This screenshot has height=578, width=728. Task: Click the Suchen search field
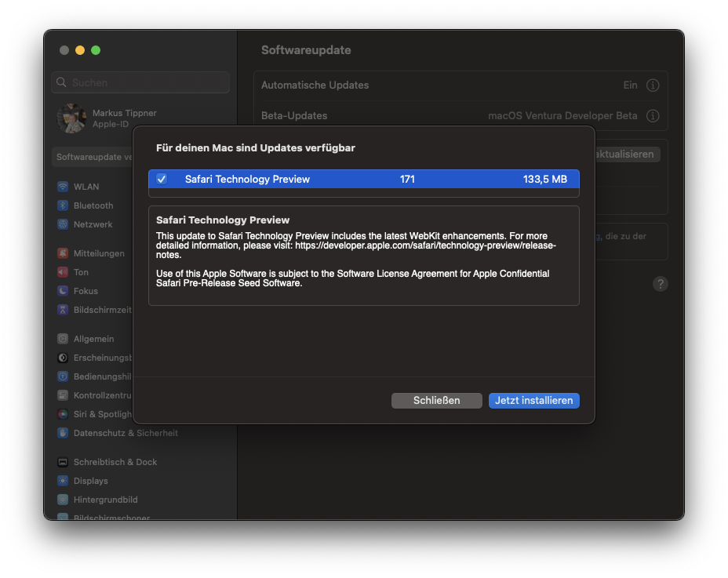pyautogui.click(x=141, y=82)
